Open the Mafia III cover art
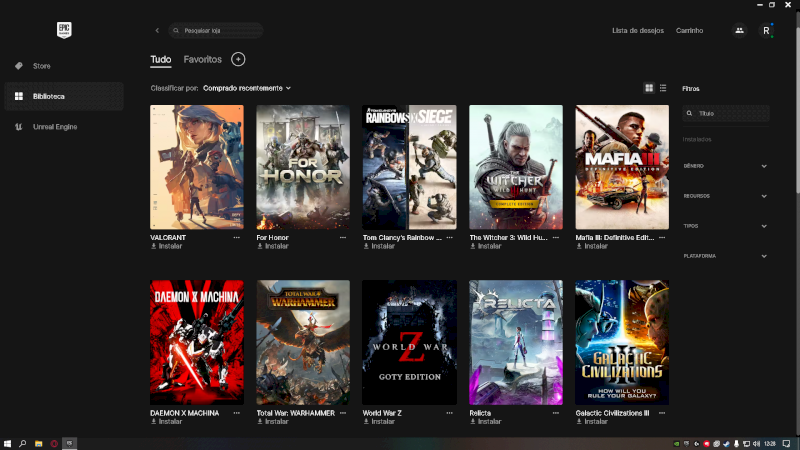 (x=622, y=167)
